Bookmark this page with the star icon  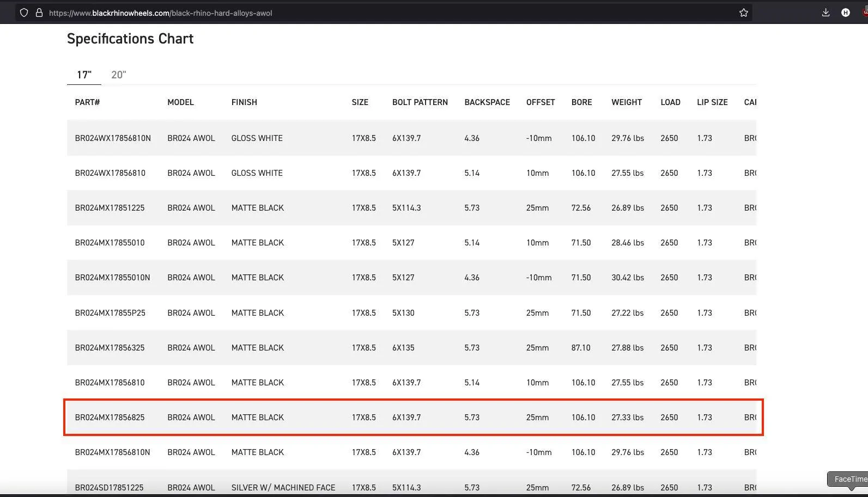tap(744, 13)
